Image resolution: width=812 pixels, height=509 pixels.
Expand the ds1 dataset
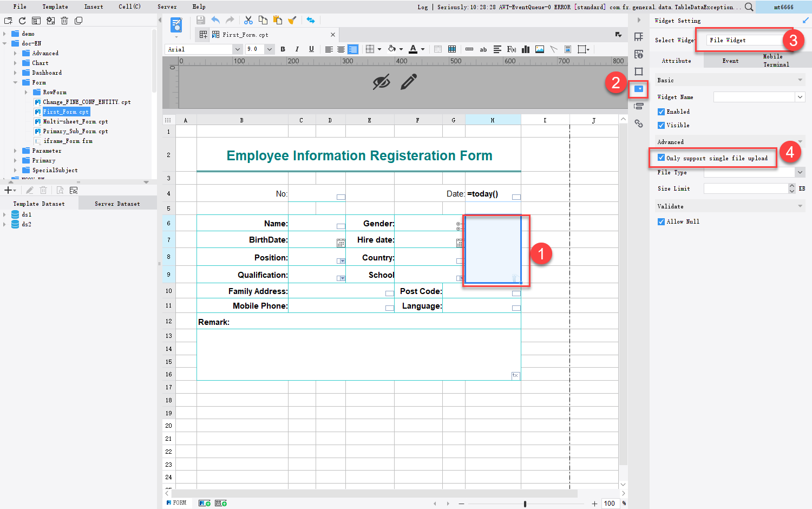(5, 214)
